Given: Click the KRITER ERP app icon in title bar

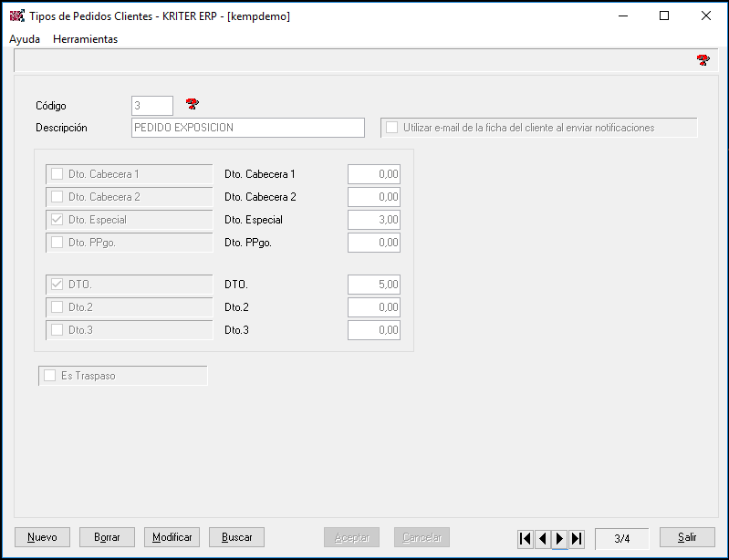Looking at the screenshot, I should coord(17,16).
